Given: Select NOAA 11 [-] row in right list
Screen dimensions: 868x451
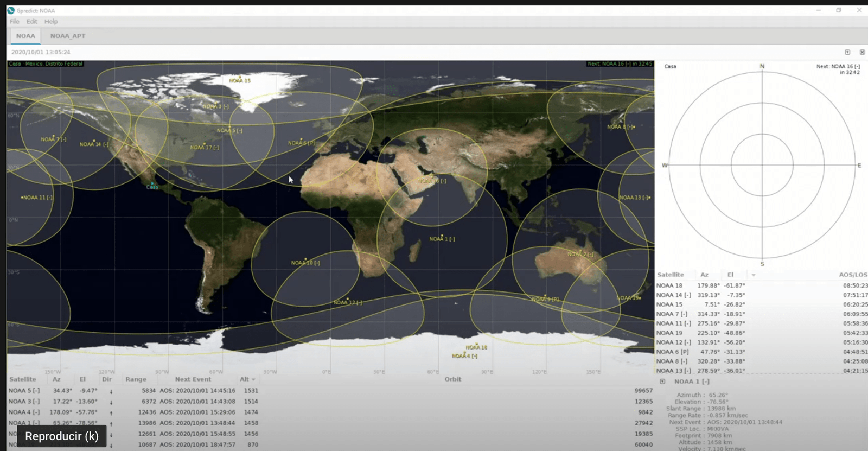Looking at the screenshot, I should click(x=762, y=323).
